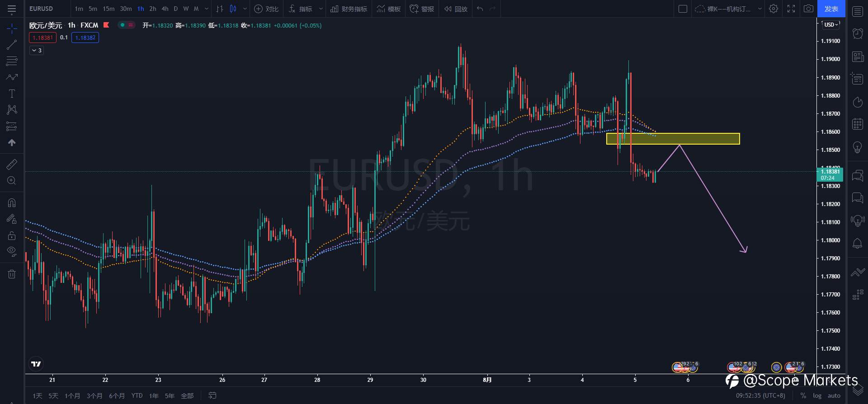Open the 指标 indicators dialog

(300, 9)
